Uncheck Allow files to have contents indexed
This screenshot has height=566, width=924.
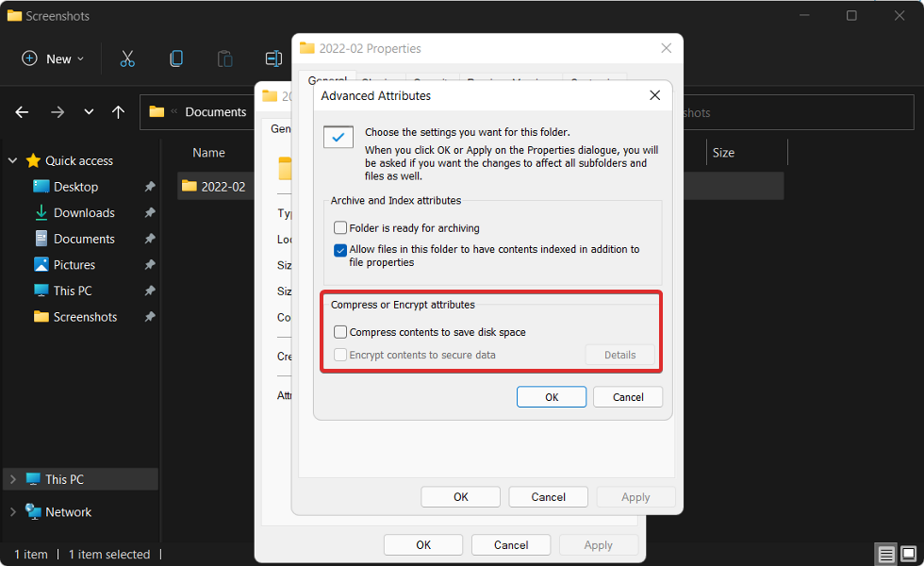click(340, 250)
